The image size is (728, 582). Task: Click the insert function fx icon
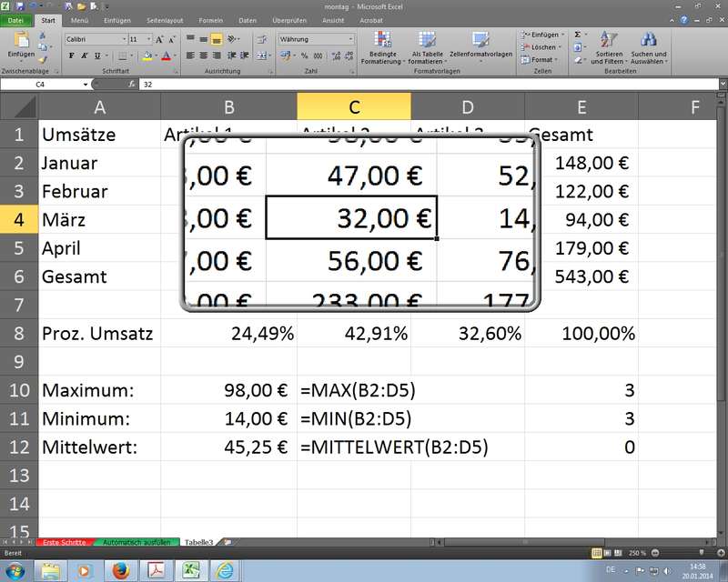(x=132, y=84)
